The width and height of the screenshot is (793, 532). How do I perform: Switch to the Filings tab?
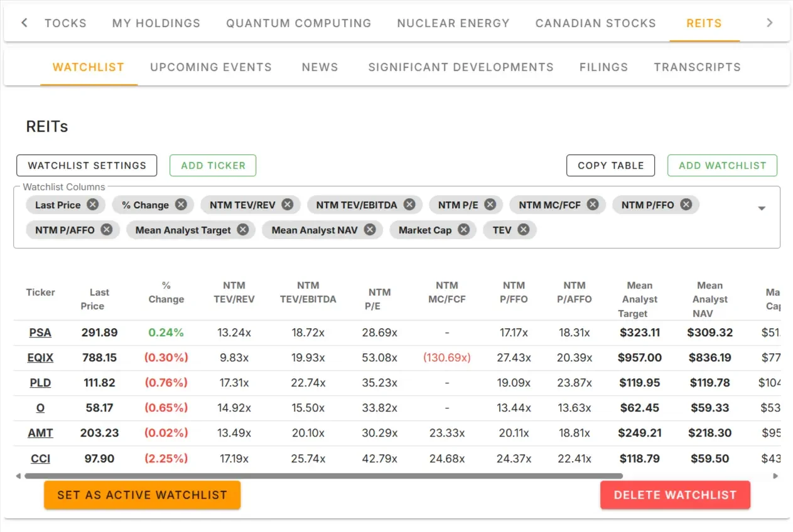click(x=604, y=67)
